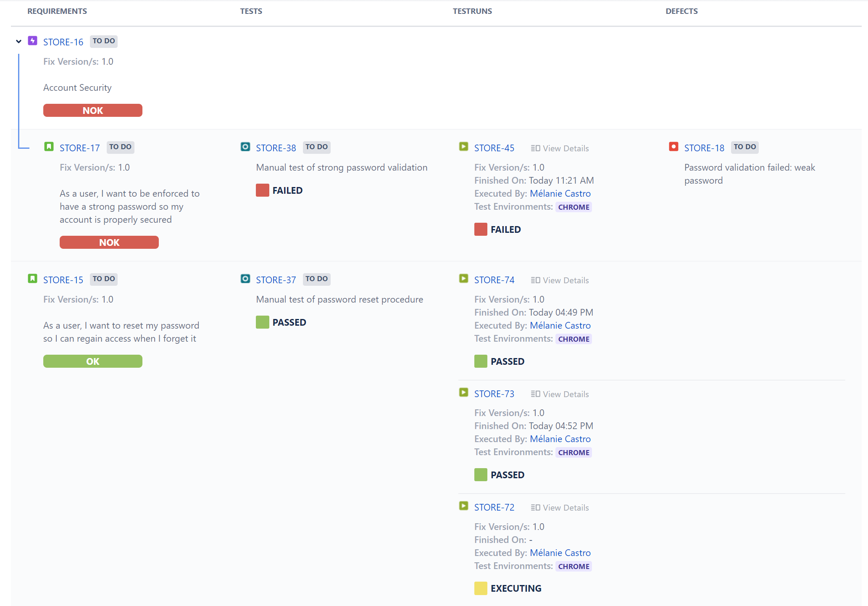This screenshot has width=868, height=606.
Task: Click the TO DO badge of STORE-38
Action: point(316,147)
